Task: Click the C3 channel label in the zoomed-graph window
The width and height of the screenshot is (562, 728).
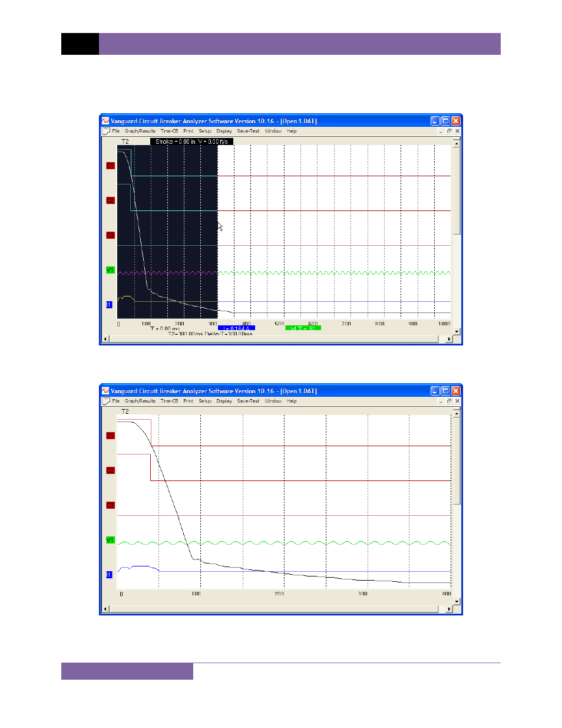Action: point(110,505)
